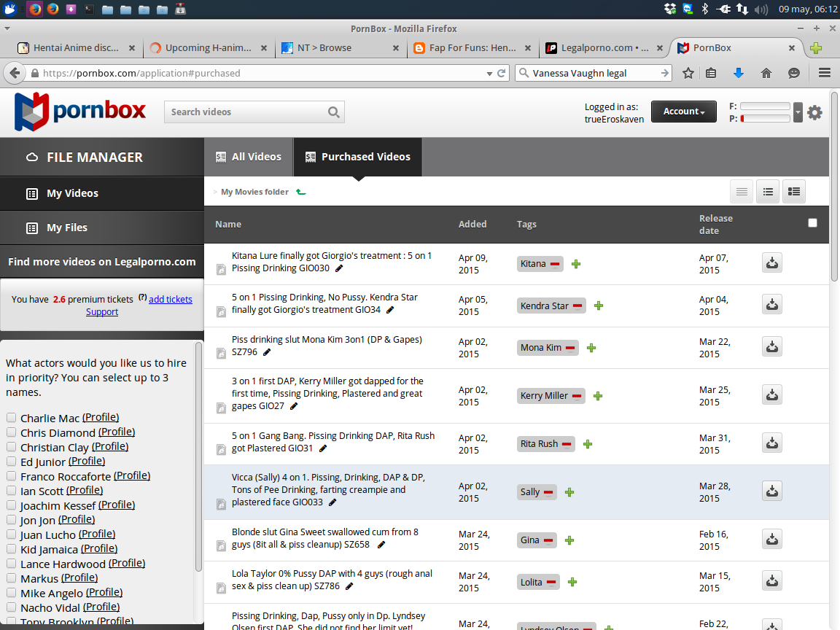
Task: Switch to the All Videos tab
Action: 249,157
